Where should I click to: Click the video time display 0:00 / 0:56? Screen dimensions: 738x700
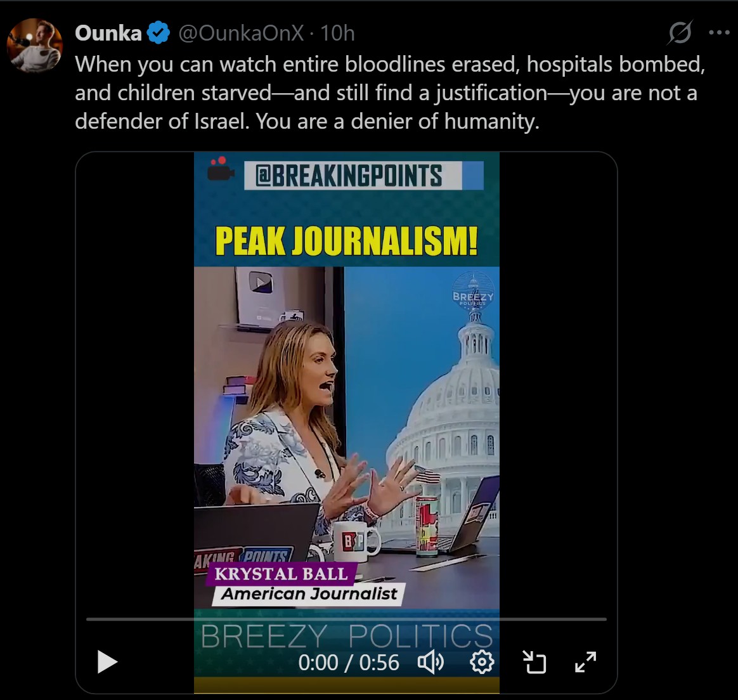349,663
